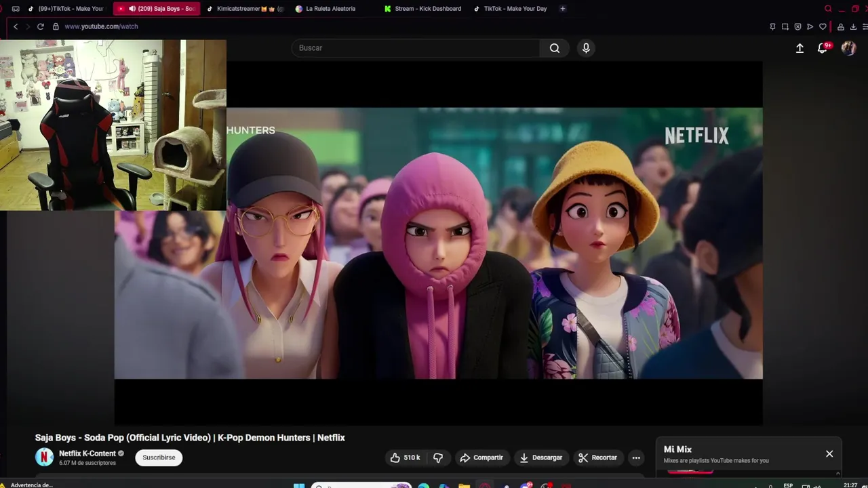
Task: Open the Netflix K-Content channel avatar
Action: click(44, 457)
